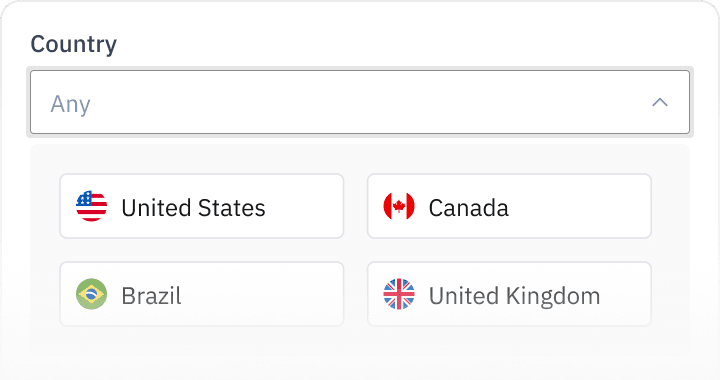Click blank space right of Canada text

pyautogui.click(x=579, y=206)
